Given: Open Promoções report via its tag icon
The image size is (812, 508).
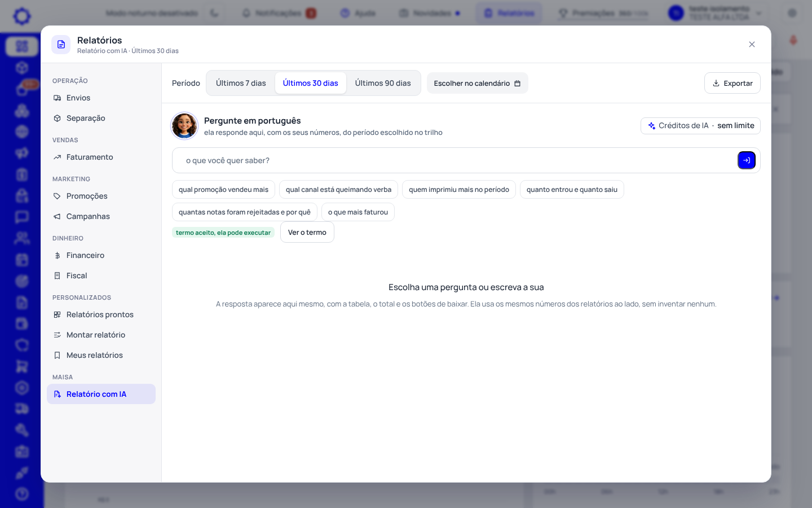Looking at the screenshot, I should [57, 196].
